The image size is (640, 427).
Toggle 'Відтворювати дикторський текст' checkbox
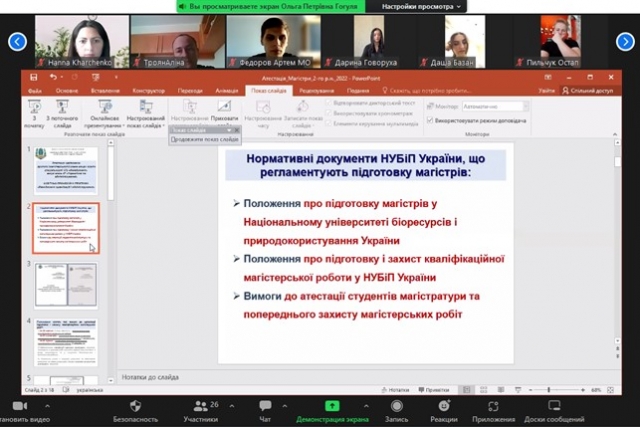point(329,103)
